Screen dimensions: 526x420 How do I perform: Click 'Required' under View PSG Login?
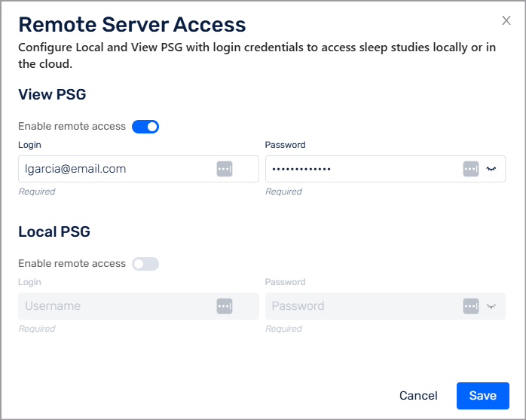37,192
